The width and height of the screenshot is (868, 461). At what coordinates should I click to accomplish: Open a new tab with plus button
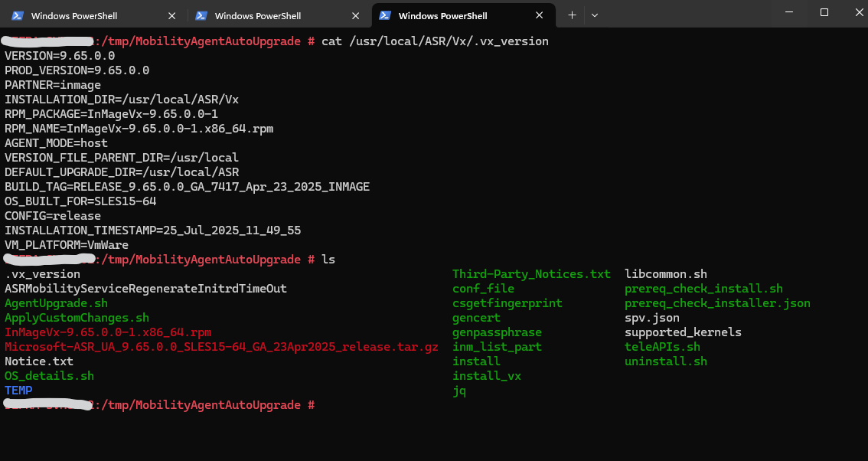coord(572,15)
